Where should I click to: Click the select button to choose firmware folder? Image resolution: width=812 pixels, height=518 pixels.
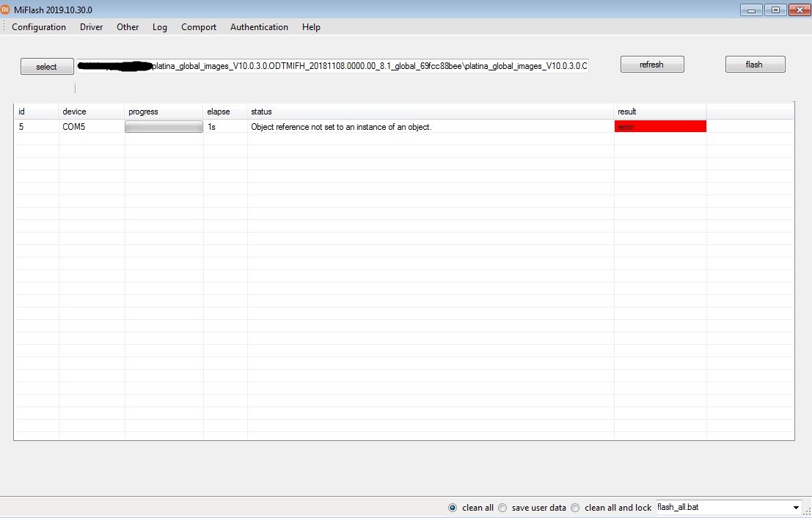pyautogui.click(x=47, y=67)
